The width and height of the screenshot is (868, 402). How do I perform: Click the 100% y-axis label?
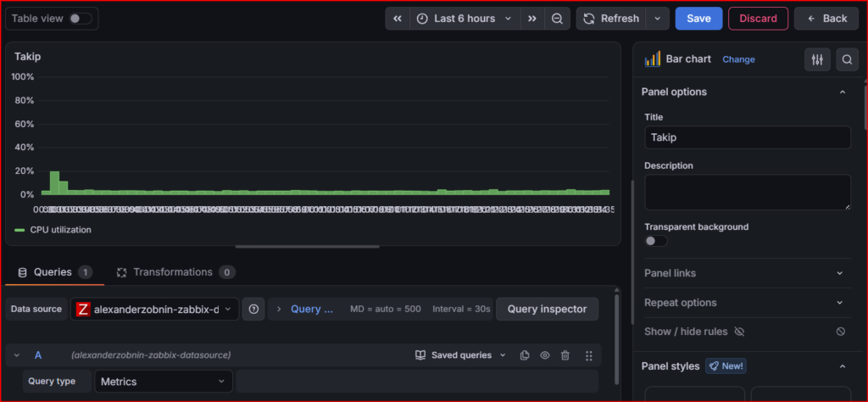click(23, 76)
